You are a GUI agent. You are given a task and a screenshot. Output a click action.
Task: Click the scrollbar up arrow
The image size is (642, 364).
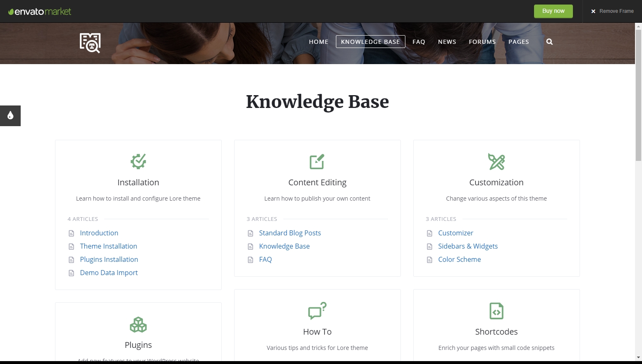pyautogui.click(x=638, y=26)
